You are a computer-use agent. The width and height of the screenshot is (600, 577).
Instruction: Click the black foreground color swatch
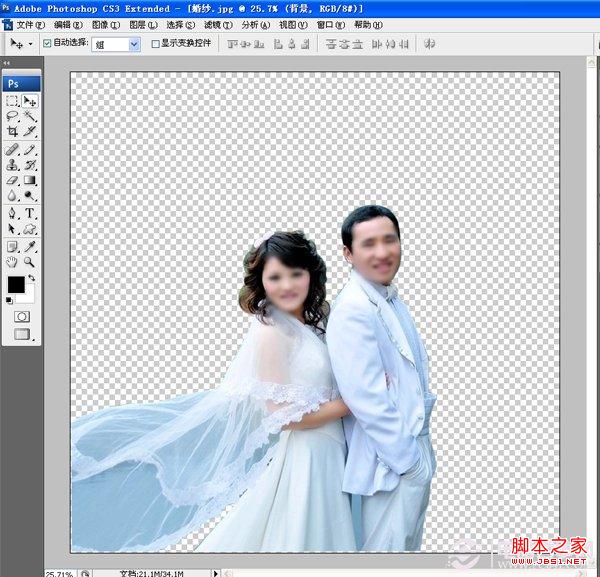(15, 285)
